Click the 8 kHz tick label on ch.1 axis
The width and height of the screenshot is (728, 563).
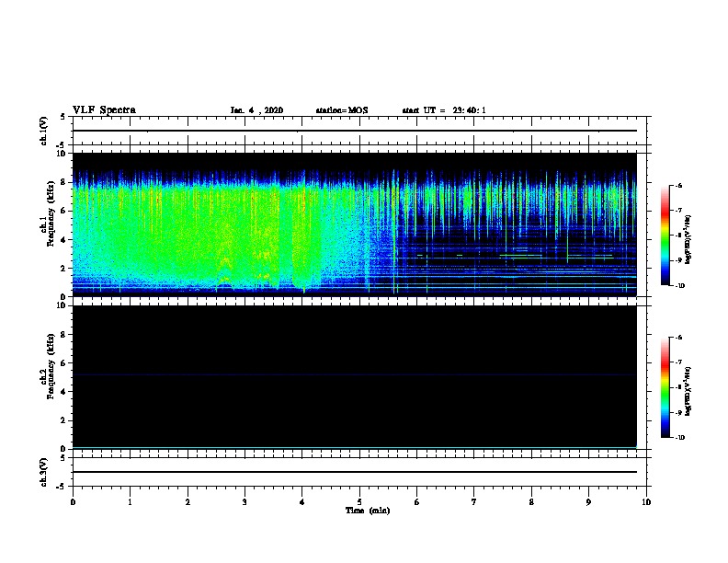[x=63, y=182]
